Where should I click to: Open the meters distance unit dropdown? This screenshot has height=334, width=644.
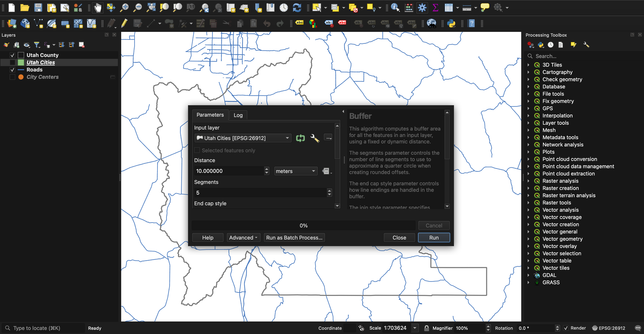coord(296,171)
